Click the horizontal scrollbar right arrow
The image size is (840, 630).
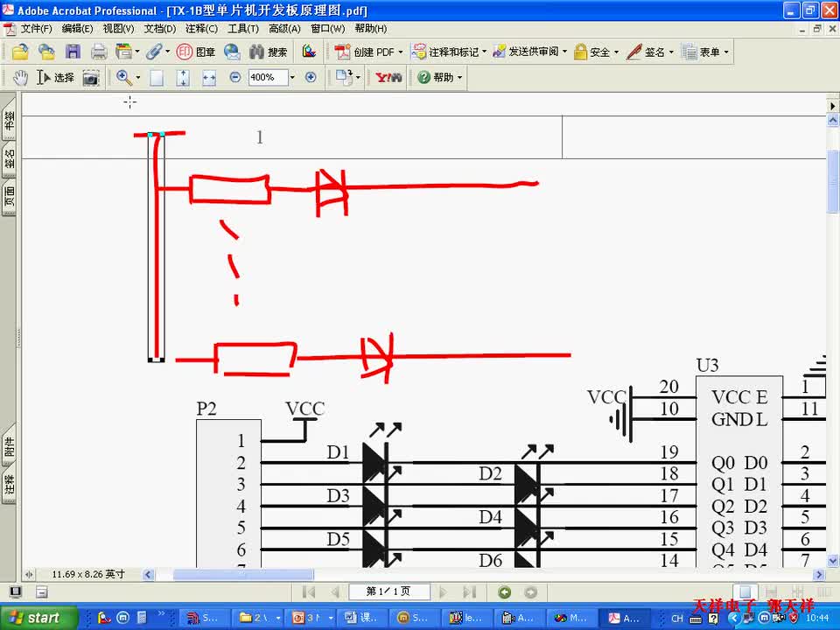(x=819, y=574)
